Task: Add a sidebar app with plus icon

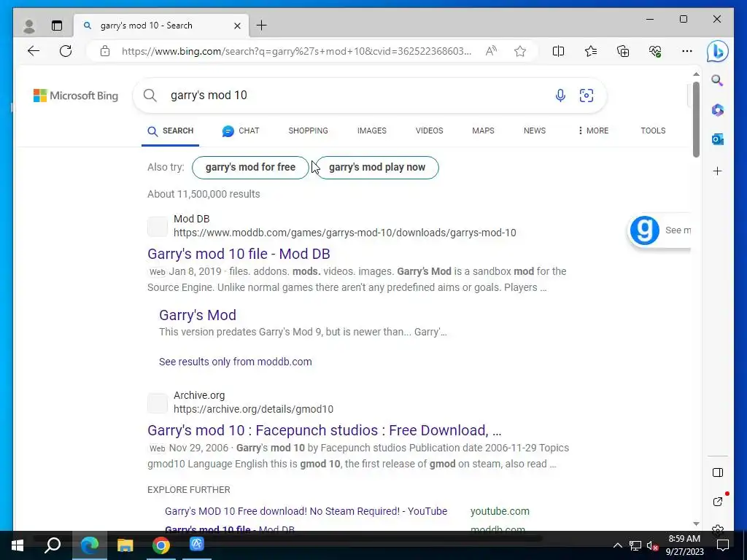Action: tap(718, 171)
